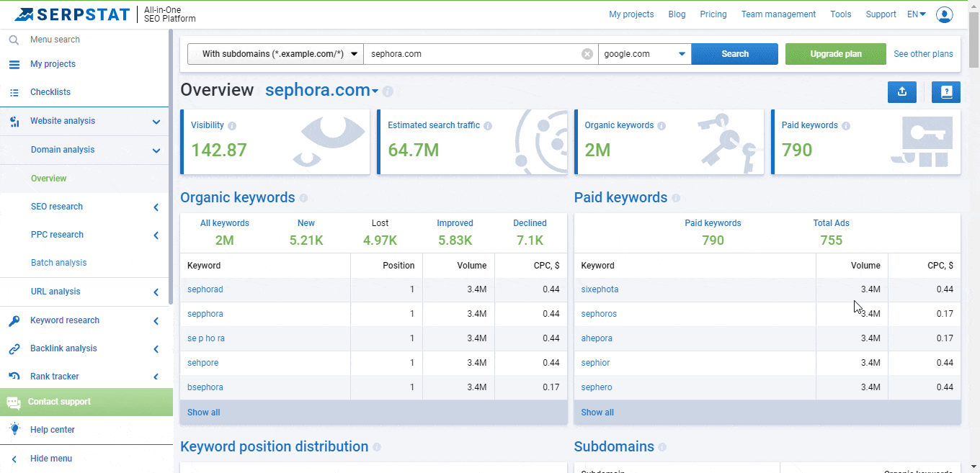Open the sephorad organic keyword
Screen dimensions: 980x473
[205, 289]
